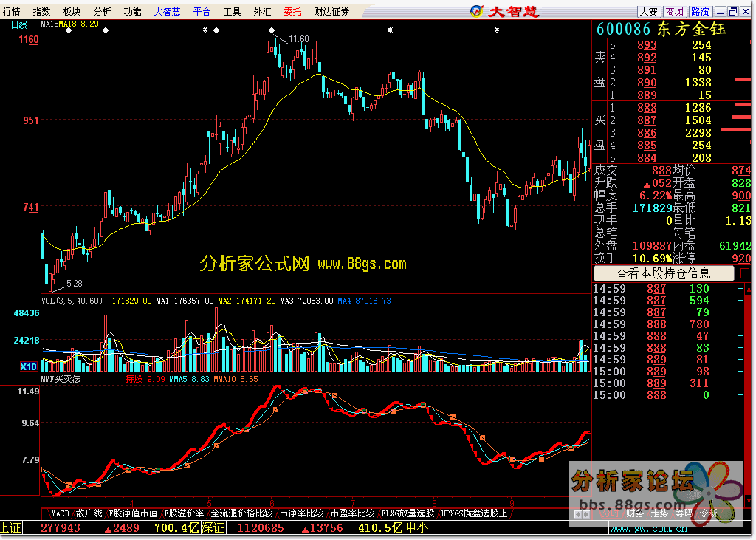
Task: Select the HPXGS横盘选股上 tab
Action: pyautogui.click(x=474, y=513)
